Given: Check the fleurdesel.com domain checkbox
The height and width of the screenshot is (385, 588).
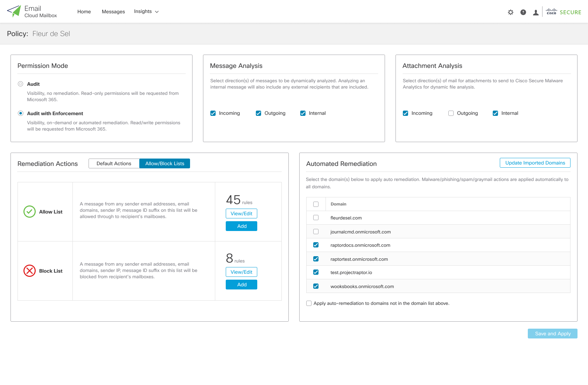Looking at the screenshot, I should pyautogui.click(x=316, y=218).
